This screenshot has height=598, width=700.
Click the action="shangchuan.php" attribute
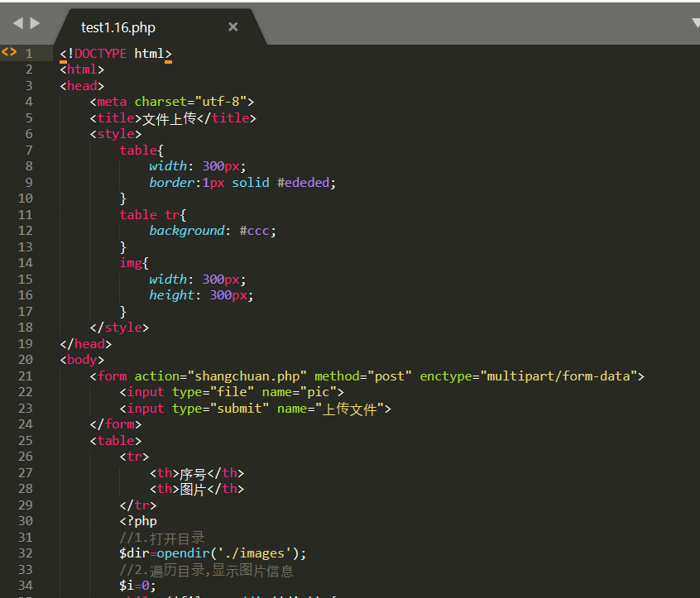click(221, 376)
